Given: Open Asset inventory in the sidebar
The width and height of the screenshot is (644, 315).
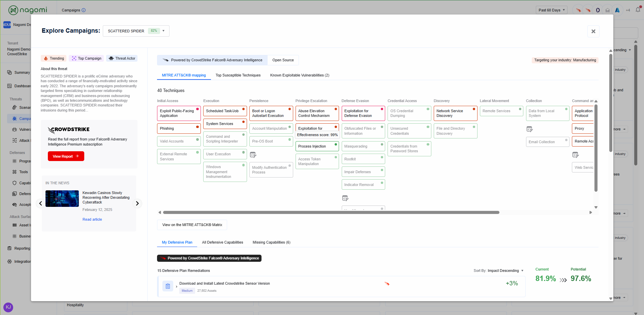Looking at the screenshot, I should (x=21, y=225).
